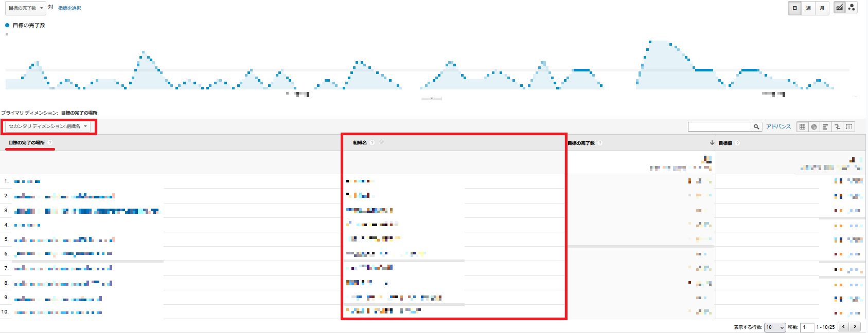Image resolution: width=868 pixels, height=333 pixels.
Task: Go to next page of results
Action: tap(855, 327)
